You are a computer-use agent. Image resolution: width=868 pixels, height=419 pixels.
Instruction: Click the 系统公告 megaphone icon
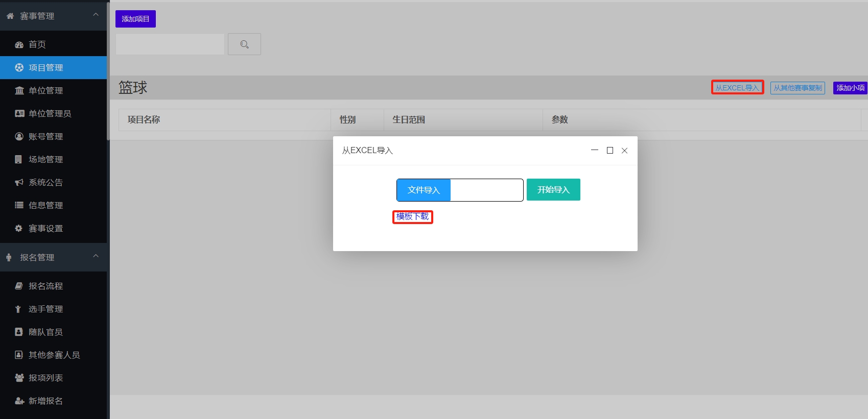click(19, 183)
